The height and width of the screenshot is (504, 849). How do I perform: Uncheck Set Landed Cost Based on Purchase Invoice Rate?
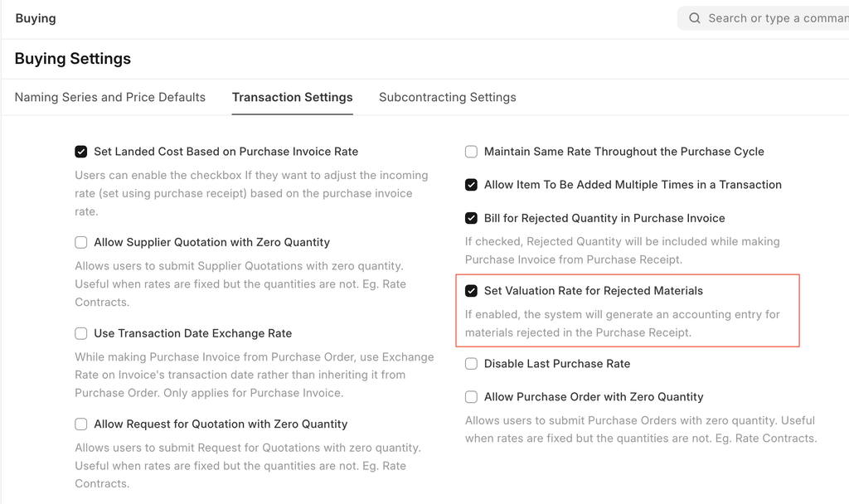(x=81, y=152)
